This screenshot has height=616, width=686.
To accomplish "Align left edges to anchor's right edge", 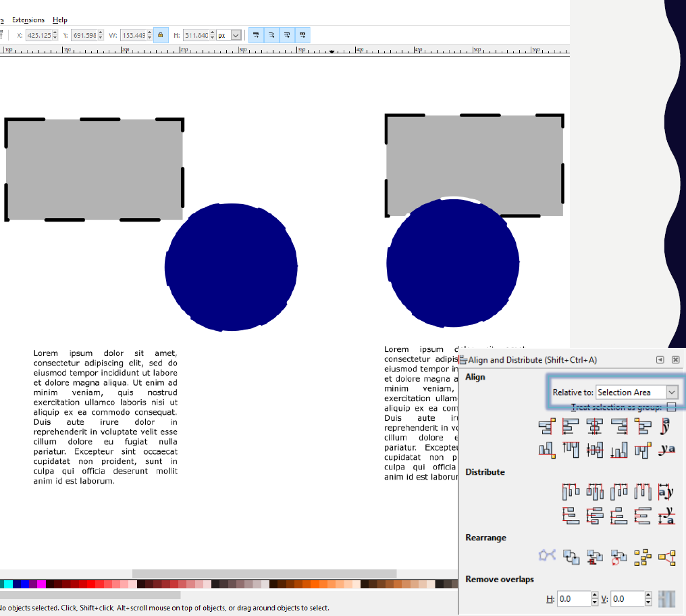I will coord(643,426).
